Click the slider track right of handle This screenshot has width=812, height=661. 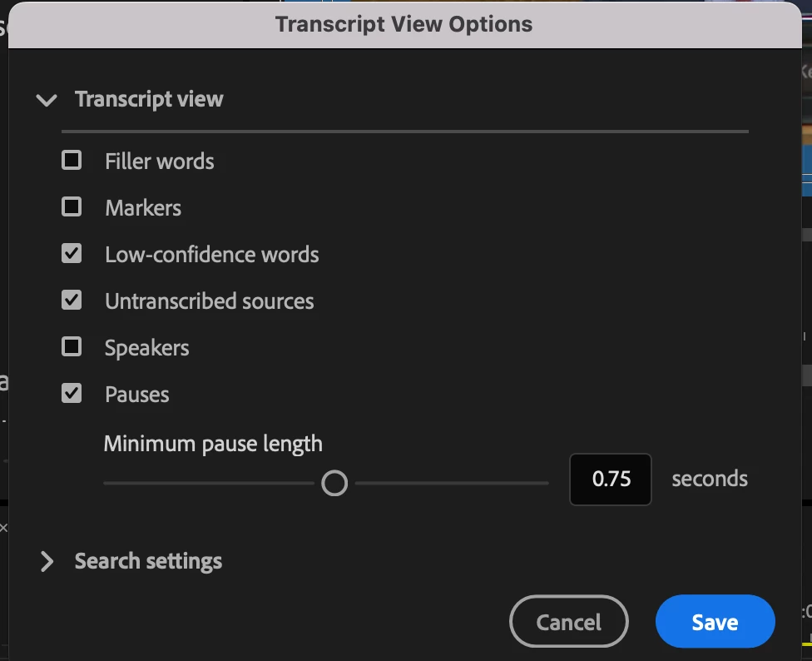click(449, 483)
